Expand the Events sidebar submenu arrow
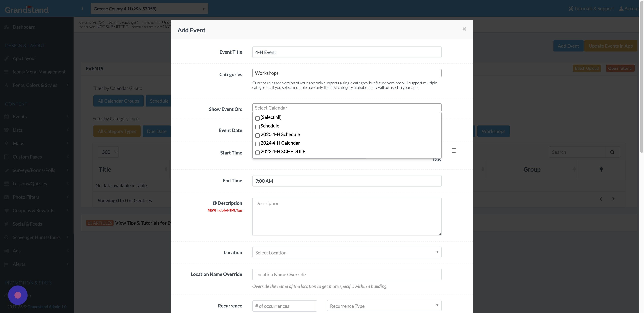 coord(68,116)
